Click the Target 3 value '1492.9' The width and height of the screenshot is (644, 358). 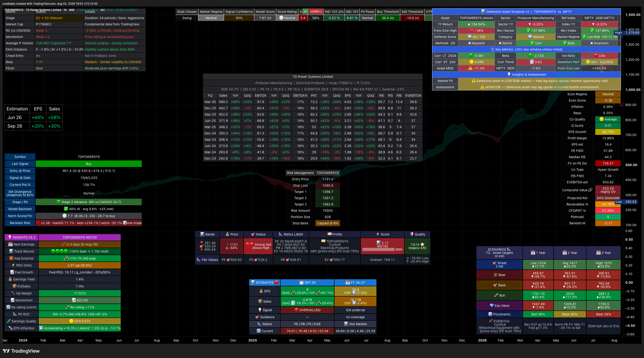(x=327, y=204)
